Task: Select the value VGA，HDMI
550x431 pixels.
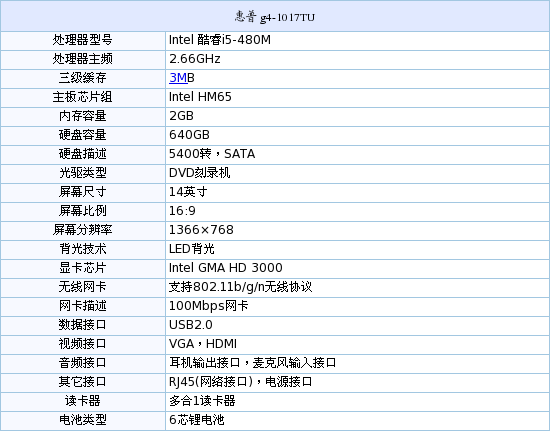Action: click(x=203, y=344)
